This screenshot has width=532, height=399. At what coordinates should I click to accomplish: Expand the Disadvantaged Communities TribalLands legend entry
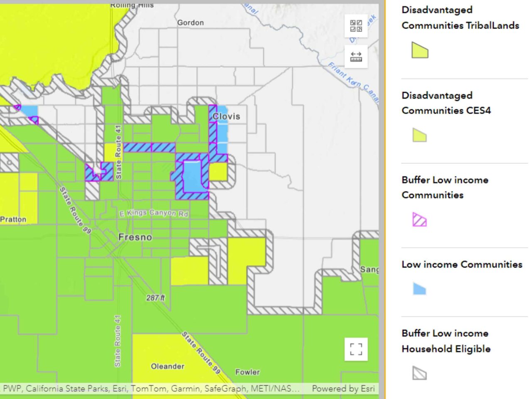pyautogui.click(x=460, y=17)
